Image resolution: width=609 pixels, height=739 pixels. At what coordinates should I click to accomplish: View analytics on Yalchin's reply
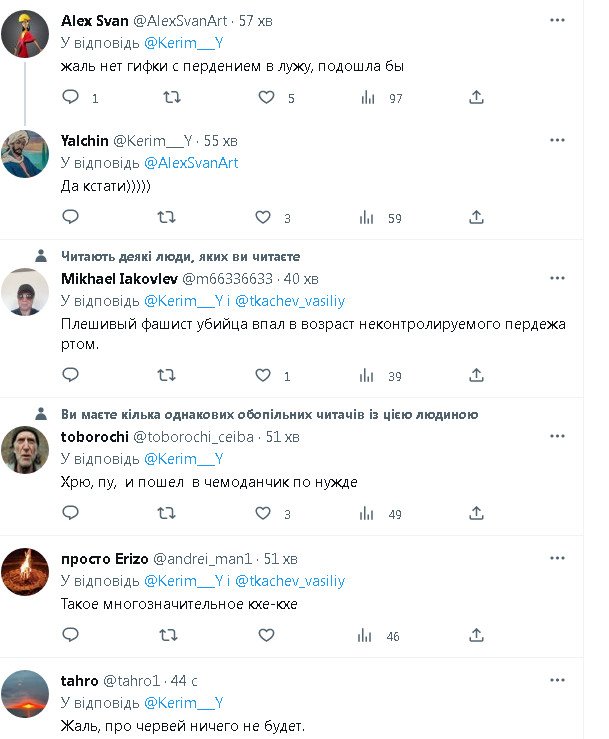pyautogui.click(x=368, y=217)
